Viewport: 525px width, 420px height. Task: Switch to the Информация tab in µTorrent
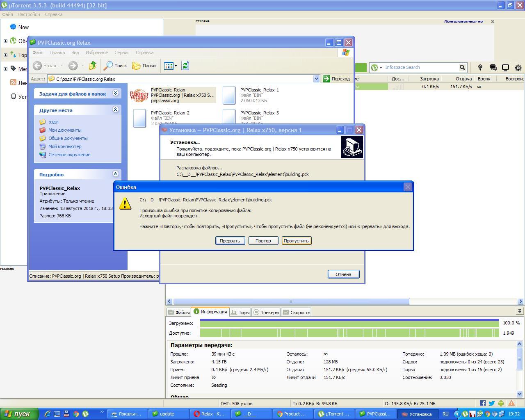(210, 312)
